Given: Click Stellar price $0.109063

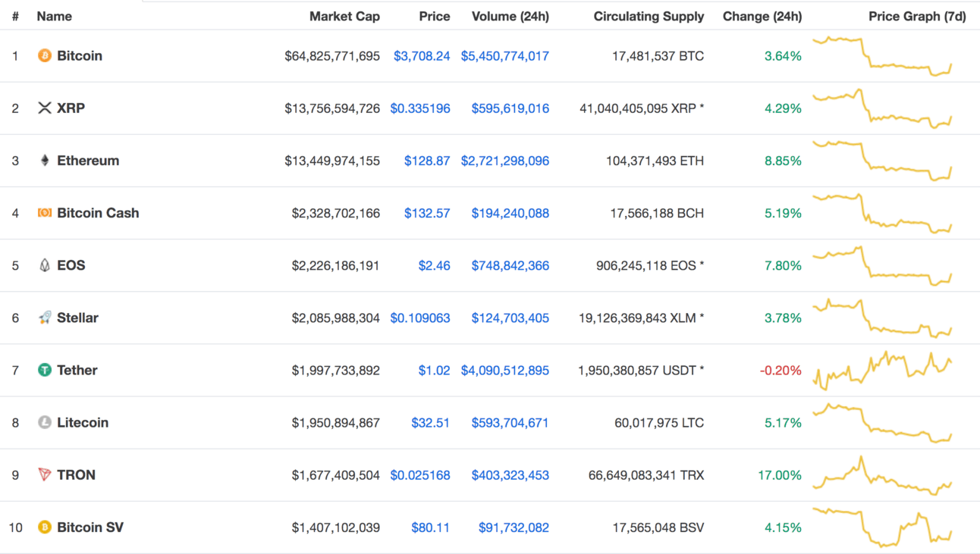Looking at the screenshot, I should click(x=420, y=318).
